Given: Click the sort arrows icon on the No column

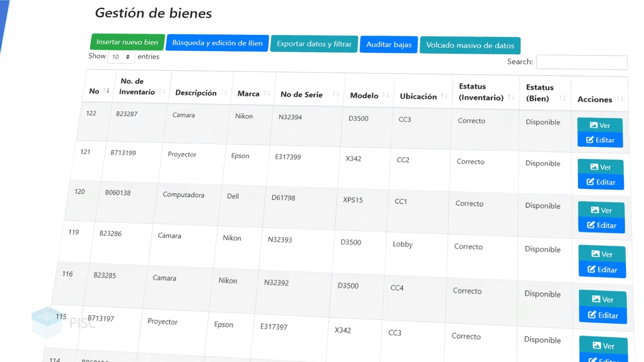Looking at the screenshot, I should point(106,90).
